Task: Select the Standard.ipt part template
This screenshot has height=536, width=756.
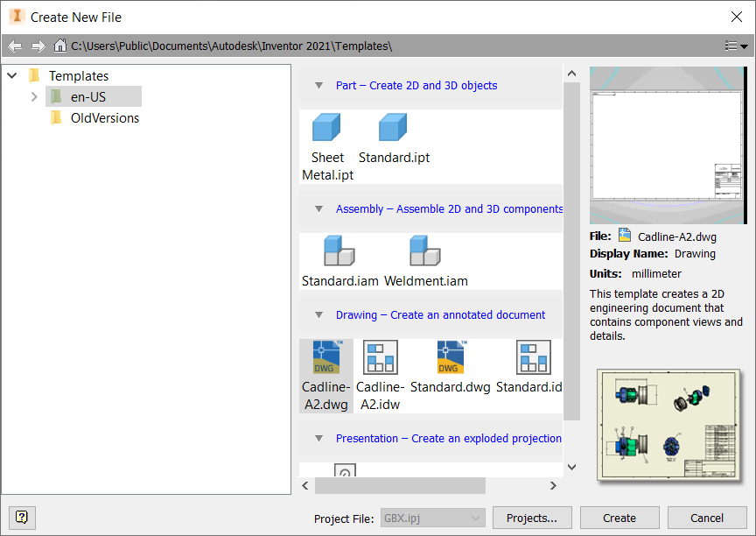Action: click(391, 126)
